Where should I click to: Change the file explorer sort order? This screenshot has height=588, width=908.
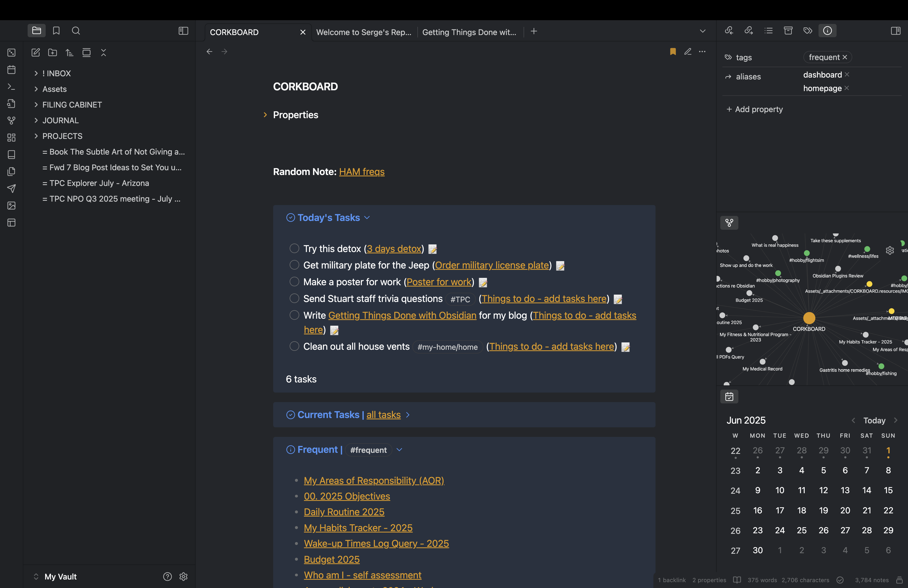point(70,53)
